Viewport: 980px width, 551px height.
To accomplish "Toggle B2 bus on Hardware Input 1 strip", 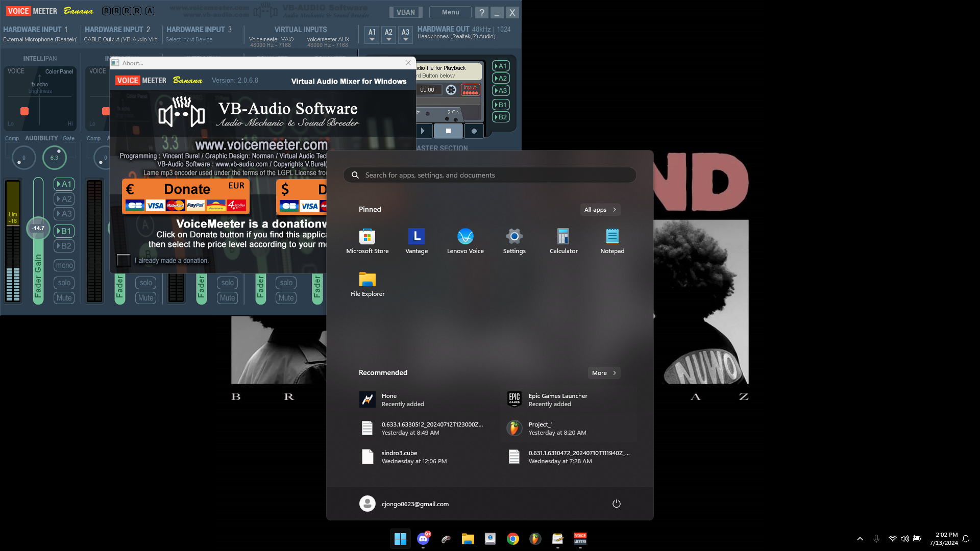I will 64,246.
